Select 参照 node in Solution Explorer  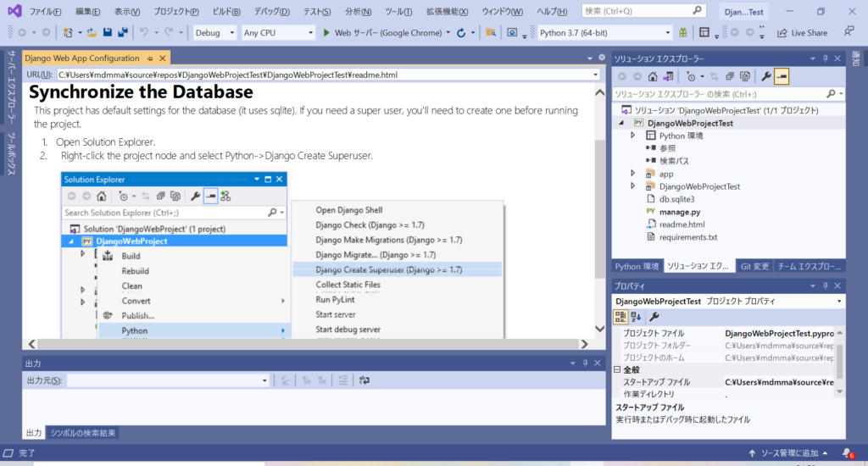pyautogui.click(x=667, y=148)
